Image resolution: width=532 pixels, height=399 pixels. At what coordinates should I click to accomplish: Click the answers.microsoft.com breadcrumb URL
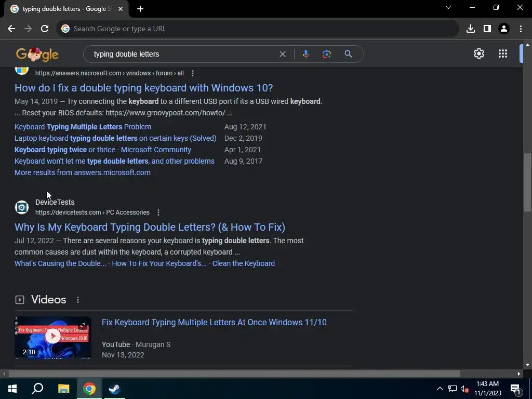coord(109,73)
